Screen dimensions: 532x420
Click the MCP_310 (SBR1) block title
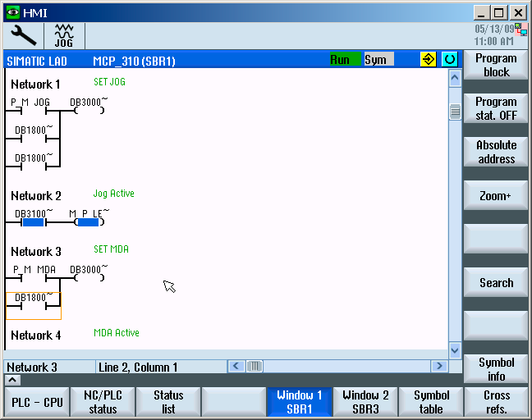[x=134, y=62]
